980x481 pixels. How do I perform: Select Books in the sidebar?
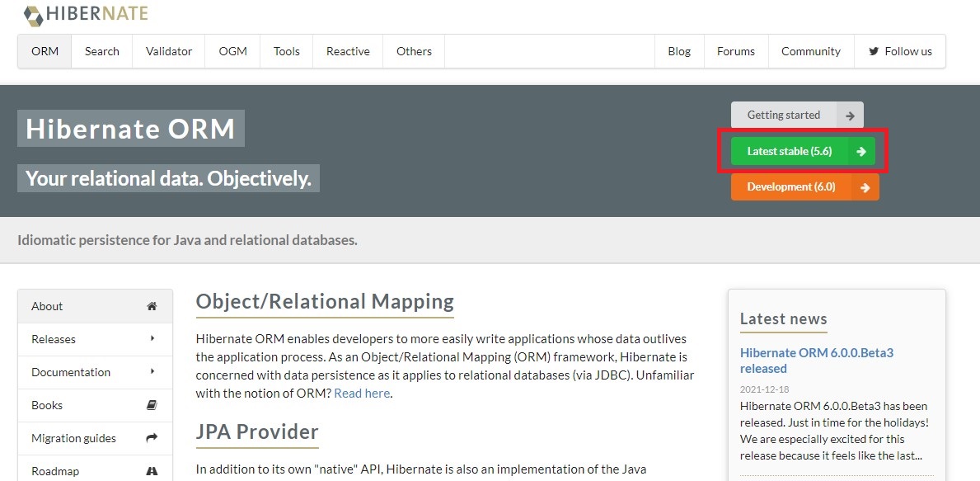coord(95,405)
